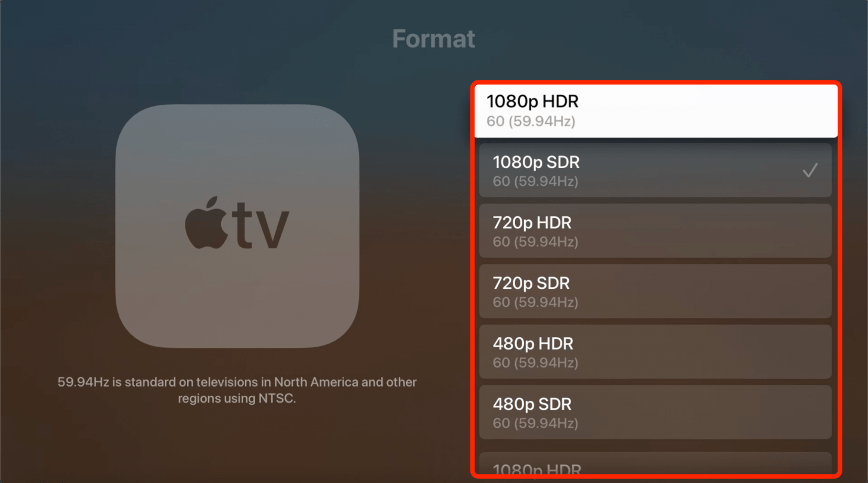The height and width of the screenshot is (483, 868).
Task: Click the 60 (59.94Hz) subtitle under 720p SDR
Action: tap(535, 303)
